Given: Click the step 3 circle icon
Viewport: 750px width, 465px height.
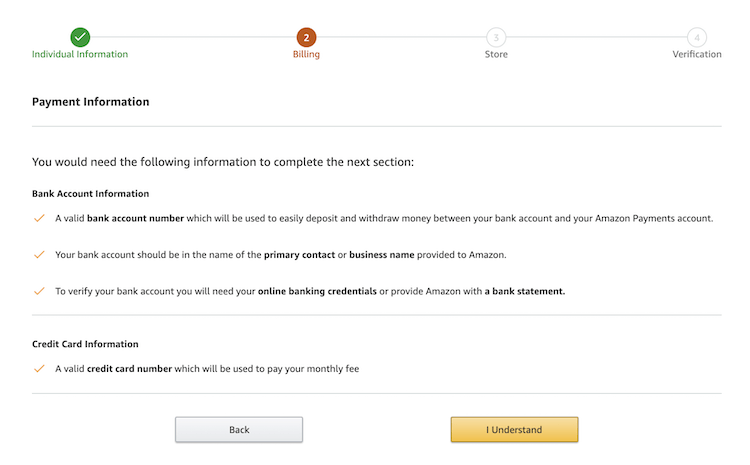Looking at the screenshot, I should point(496,37).
